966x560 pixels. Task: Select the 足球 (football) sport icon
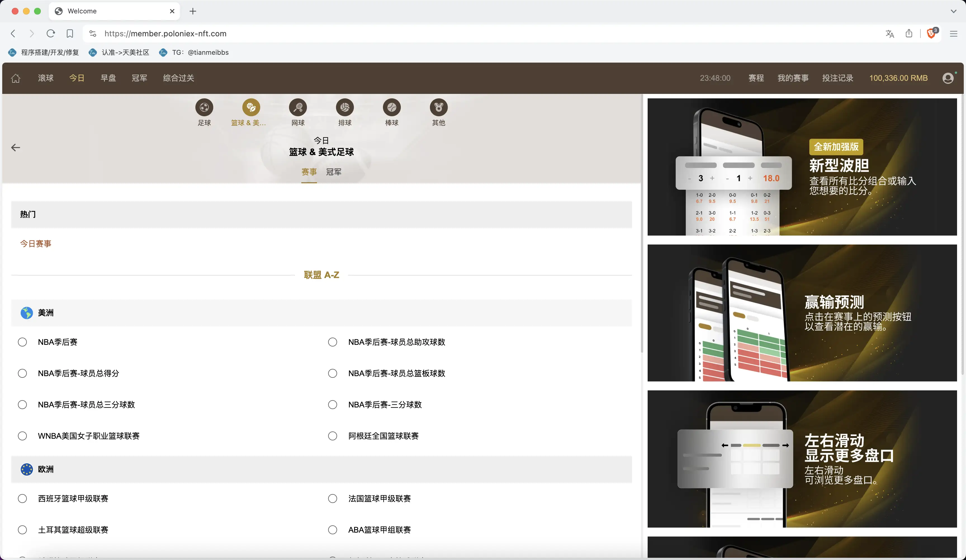(204, 107)
